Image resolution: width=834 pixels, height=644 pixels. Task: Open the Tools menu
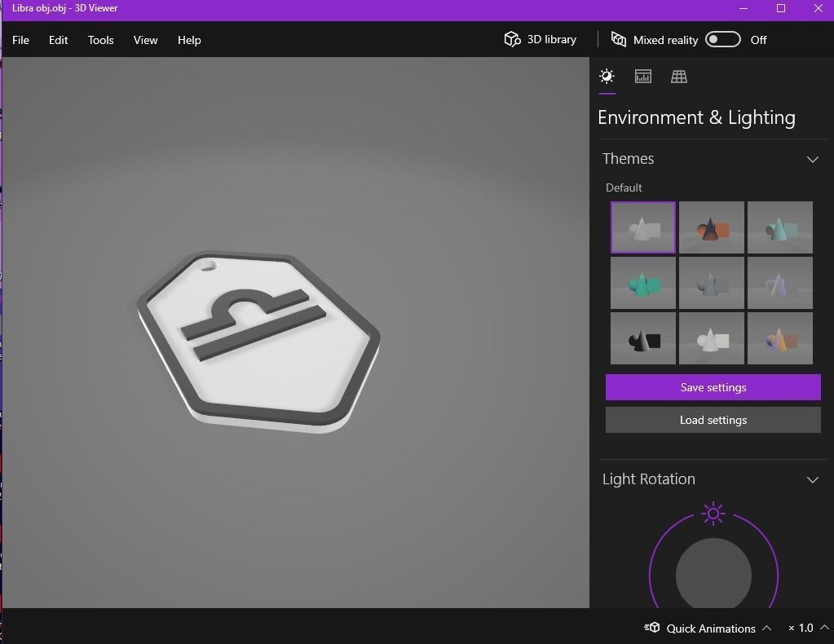click(100, 40)
